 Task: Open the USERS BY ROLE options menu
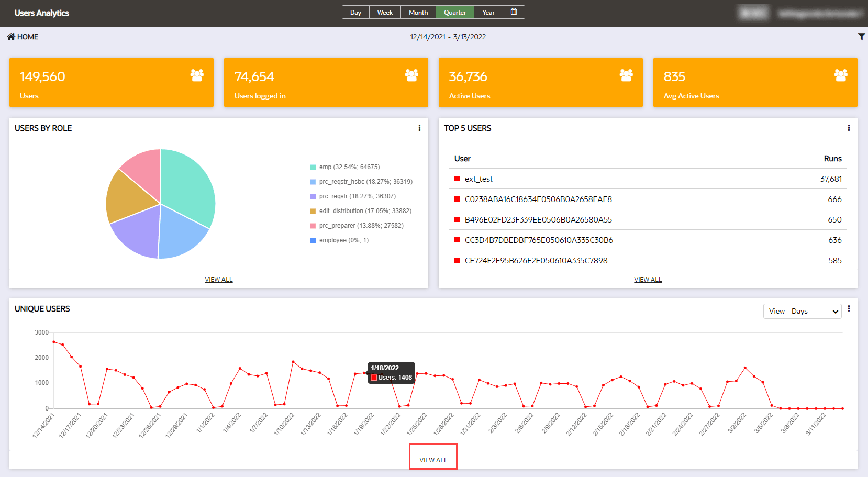[419, 127]
